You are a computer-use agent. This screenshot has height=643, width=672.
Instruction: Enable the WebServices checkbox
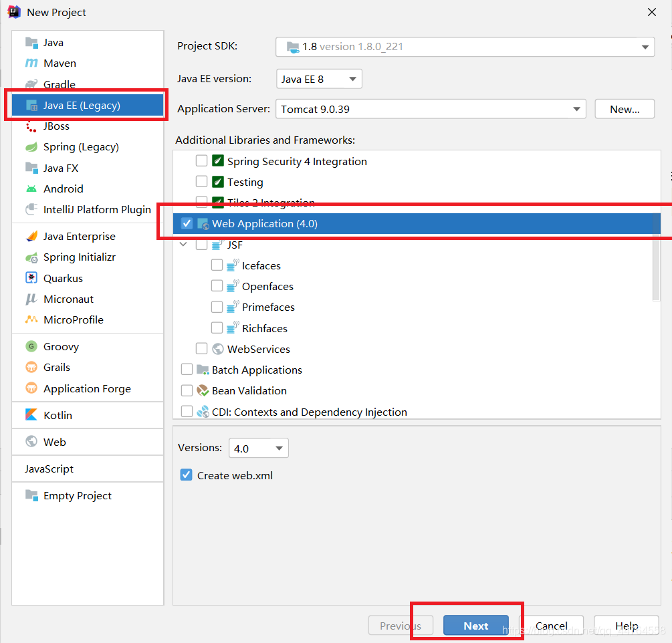[x=201, y=348]
